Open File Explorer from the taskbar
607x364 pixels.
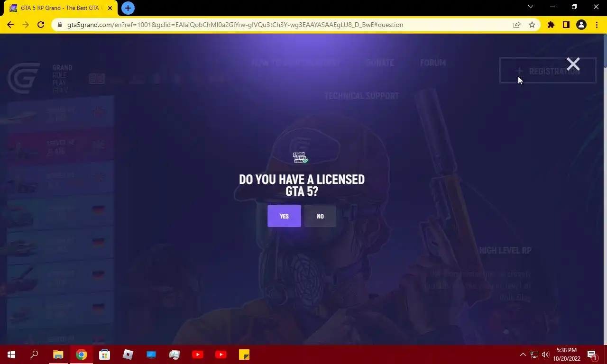click(58, 355)
